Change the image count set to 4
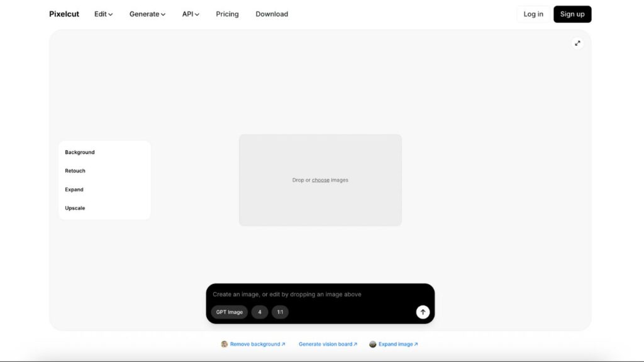Image resolution: width=644 pixels, height=362 pixels. pyautogui.click(x=260, y=312)
